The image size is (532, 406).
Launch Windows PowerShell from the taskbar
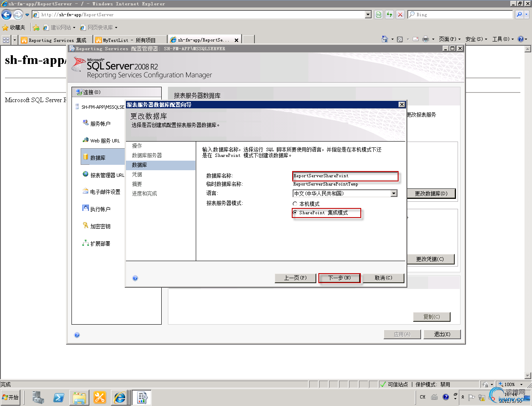point(59,397)
